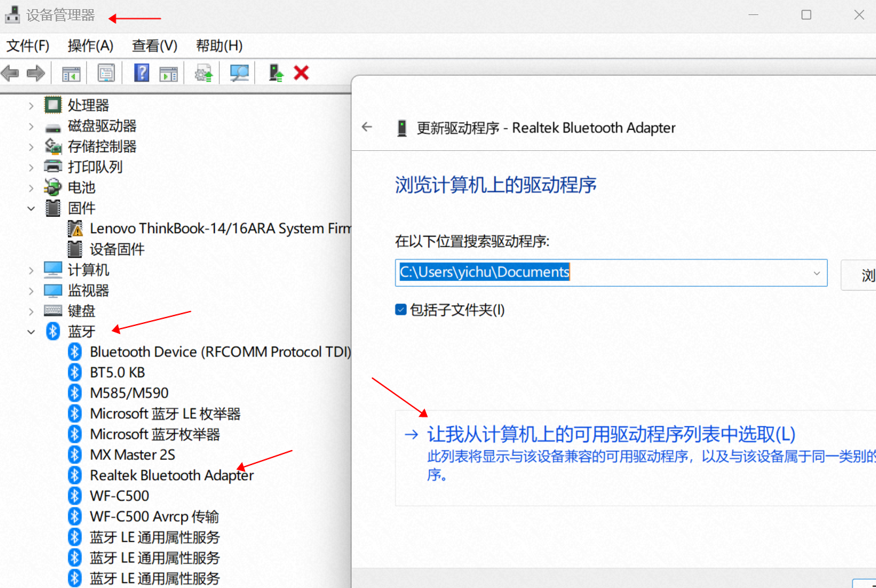The width and height of the screenshot is (876, 588).
Task: Click the Forward arrow in Device Manager toolbar
Action: [36, 73]
